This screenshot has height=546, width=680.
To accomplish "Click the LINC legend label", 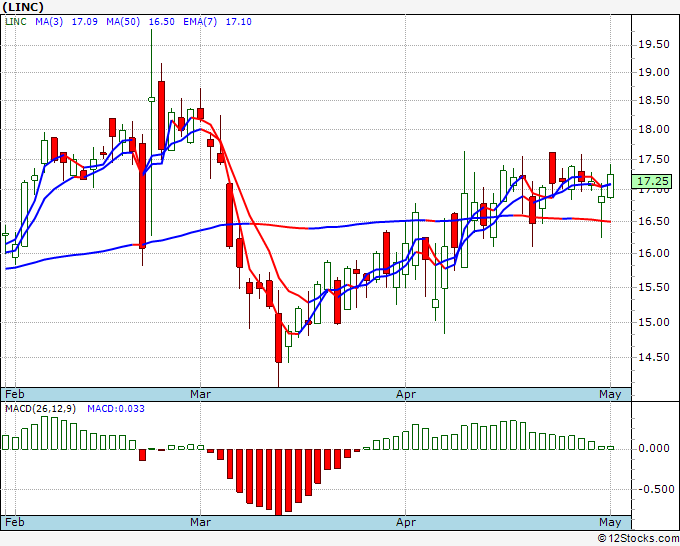I will pyautogui.click(x=16, y=22).
